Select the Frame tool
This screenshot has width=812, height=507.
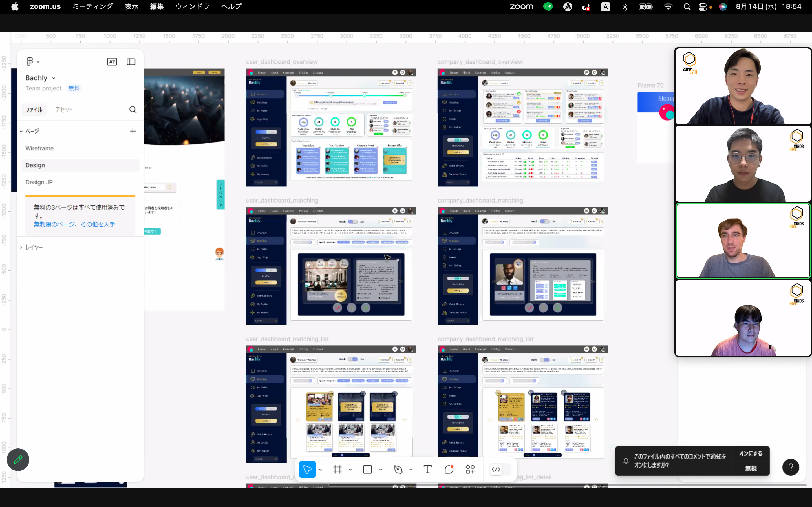pyautogui.click(x=337, y=470)
